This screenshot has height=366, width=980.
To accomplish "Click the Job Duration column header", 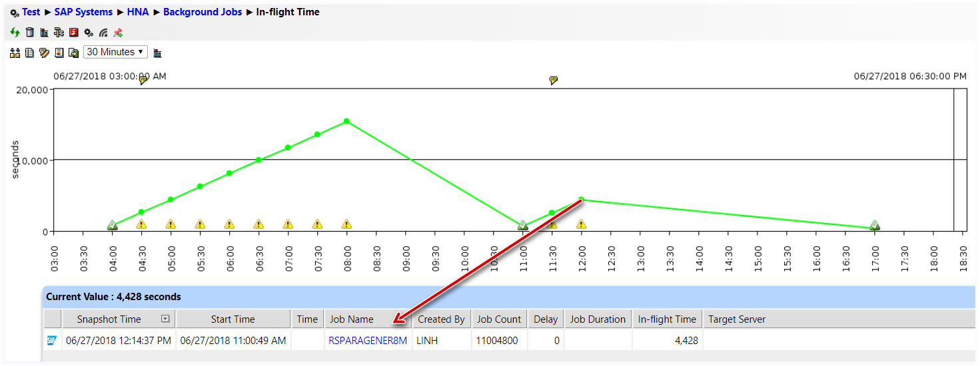I will click(598, 319).
